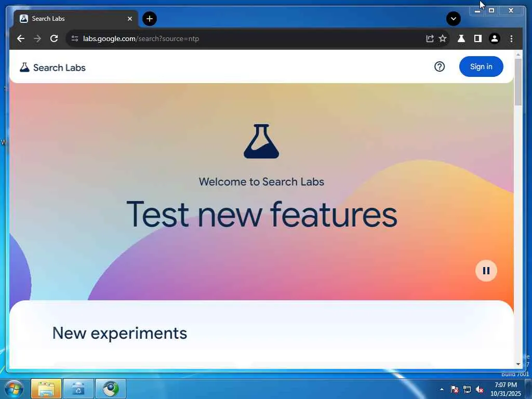Open the Windows Start menu
Viewport: 532px width, 399px height.
pyautogui.click(x=14, y=389)
